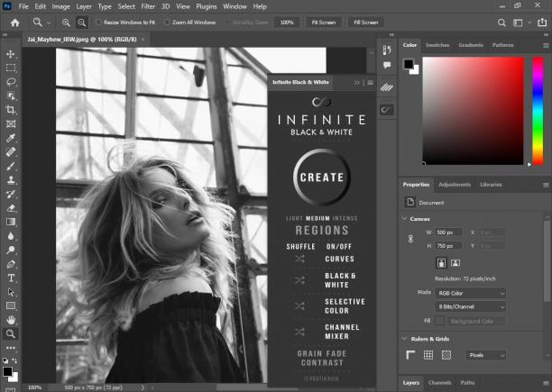Select the Frame tool
The width and height of the screenshot is (552, 392).
11,123
